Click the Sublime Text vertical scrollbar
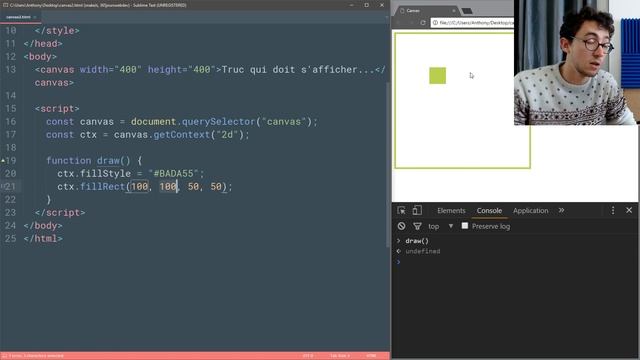Image resolution: width=640 pixels, height=360 pixels. click(x=388, y=165)
